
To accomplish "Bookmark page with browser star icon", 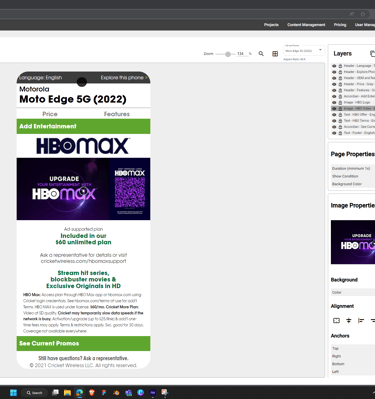I will pyautogui.click(x=363, y=14).
